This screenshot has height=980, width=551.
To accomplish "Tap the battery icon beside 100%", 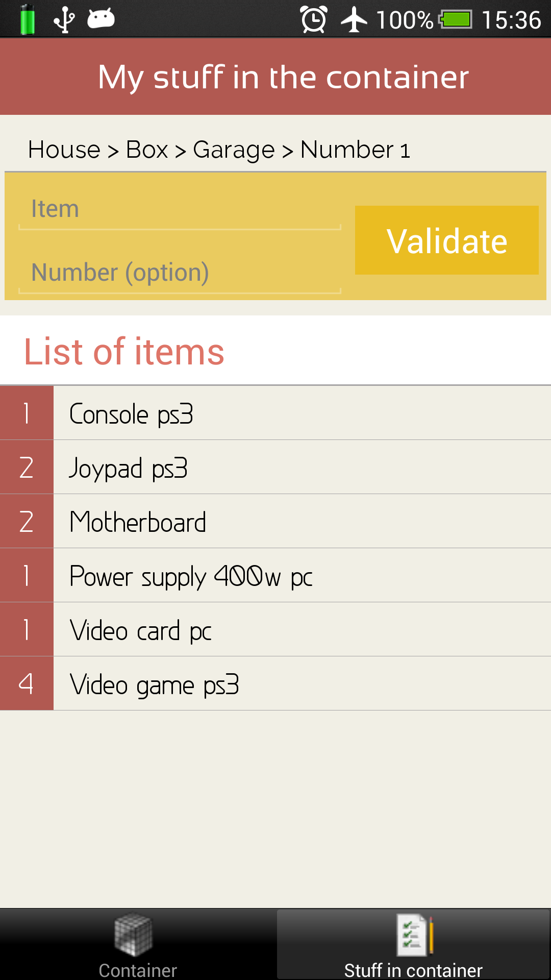I will [457, 20].
